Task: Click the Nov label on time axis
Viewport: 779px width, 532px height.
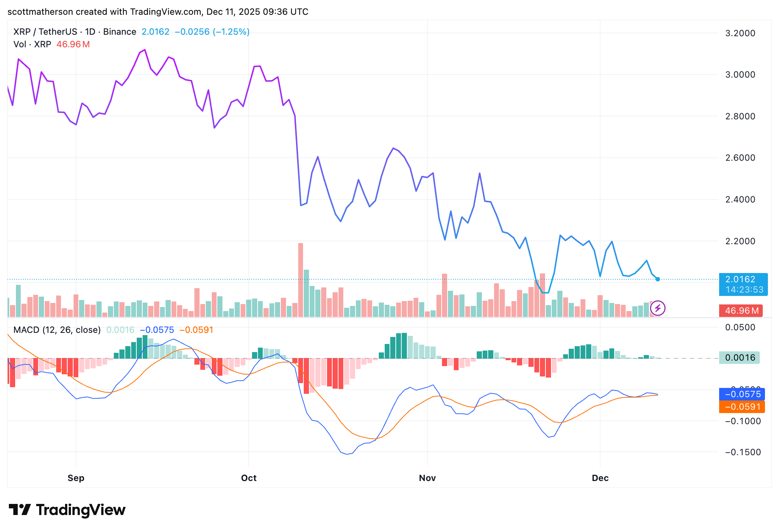Action: pyautogui.click(x=427, y=478)
